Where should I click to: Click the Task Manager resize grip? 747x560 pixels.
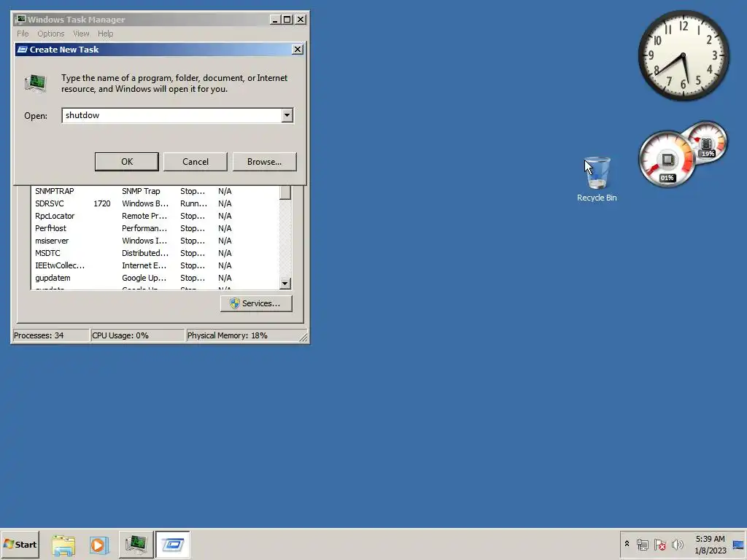point(303,337)
